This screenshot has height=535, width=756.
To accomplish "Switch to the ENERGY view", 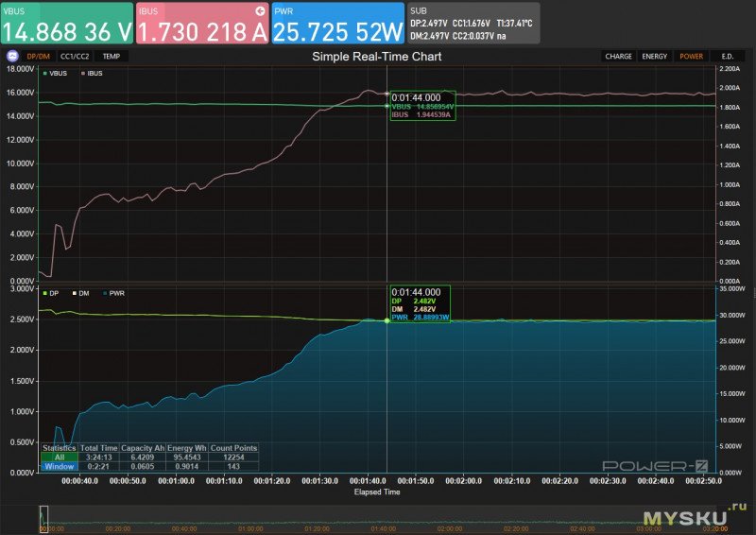I will point(655,56).
